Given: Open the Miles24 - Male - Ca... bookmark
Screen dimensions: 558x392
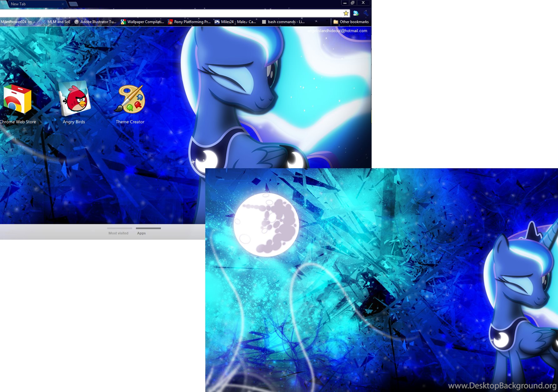Looking at the screenshot, I should coord(235,22).
